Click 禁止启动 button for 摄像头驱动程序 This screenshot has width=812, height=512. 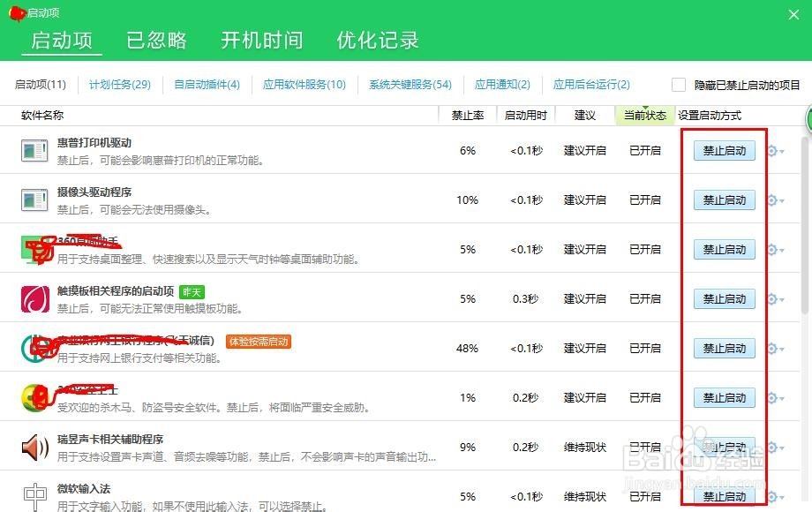pyautogui.click(x=724, y=200)
